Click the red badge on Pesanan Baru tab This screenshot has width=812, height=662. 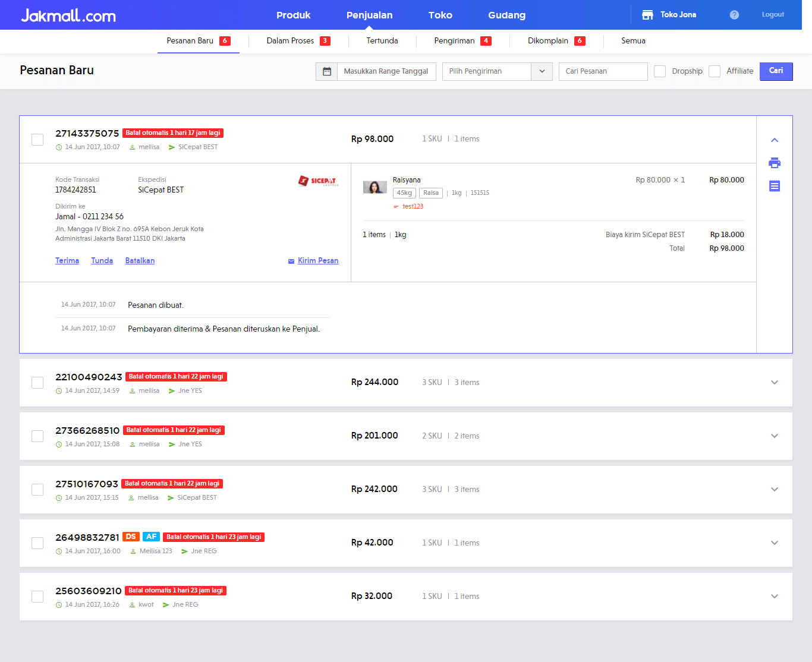tap(225, 41)
